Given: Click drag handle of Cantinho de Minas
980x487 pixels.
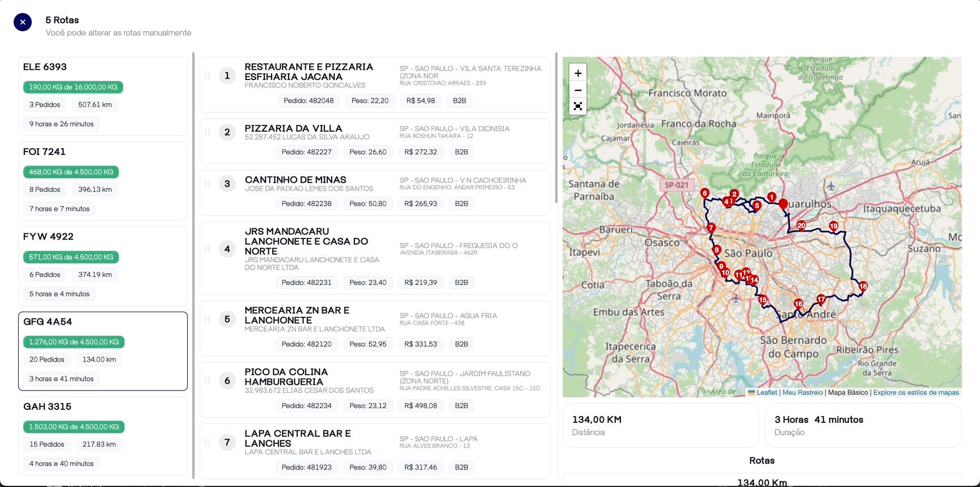Looking at the screenshot, I should click(x=207, y=184).
